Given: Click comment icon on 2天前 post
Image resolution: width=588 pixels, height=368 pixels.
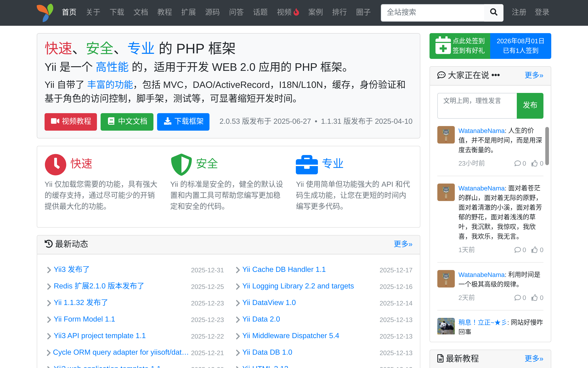Looking at the screenshot, I should click(517, 297).
